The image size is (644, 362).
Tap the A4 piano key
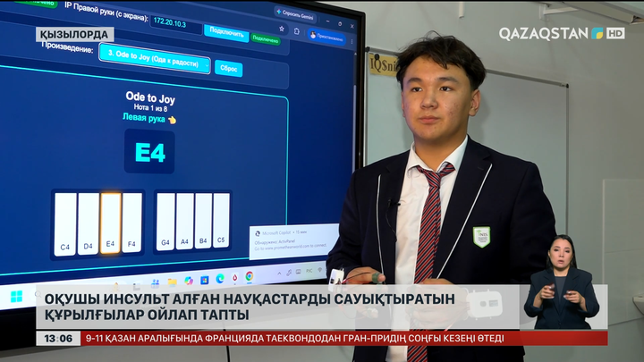pos(185,221)
